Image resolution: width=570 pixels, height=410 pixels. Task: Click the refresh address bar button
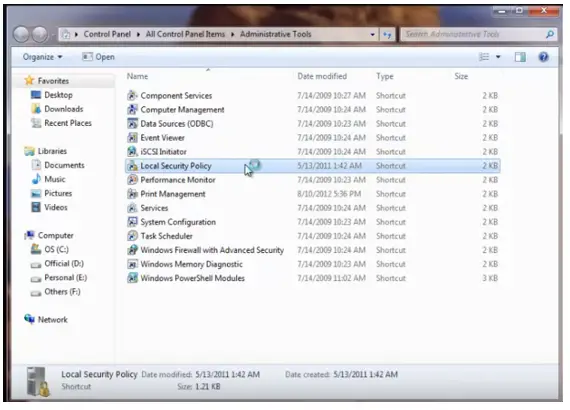coord(387,35)
